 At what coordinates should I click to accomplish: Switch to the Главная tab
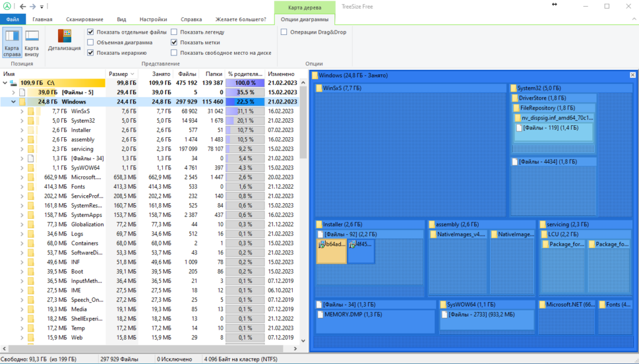(42, 19)
